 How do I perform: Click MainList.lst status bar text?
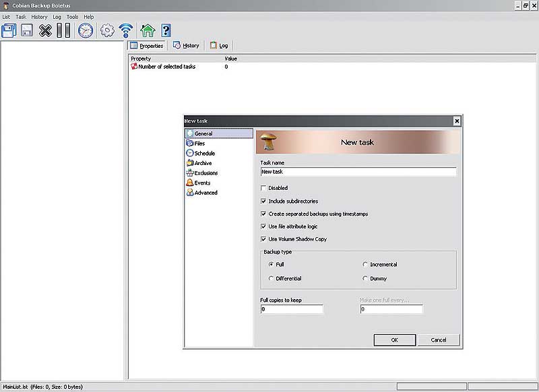point(42,387)
